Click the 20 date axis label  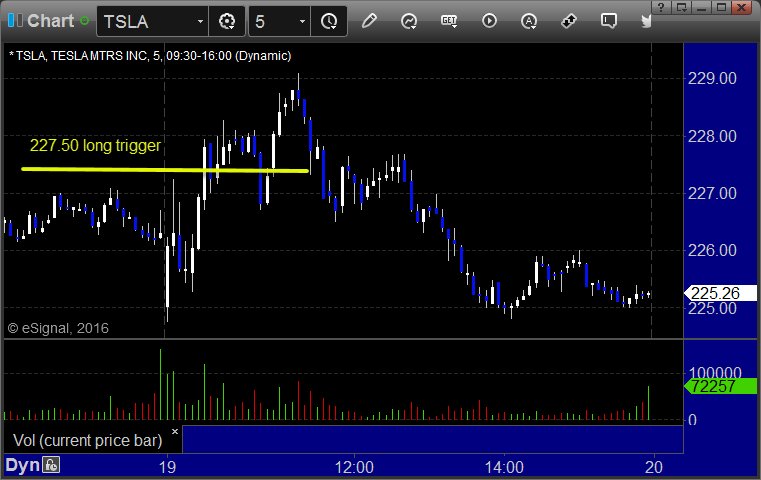pyautogui.click(x=654, y=467)
